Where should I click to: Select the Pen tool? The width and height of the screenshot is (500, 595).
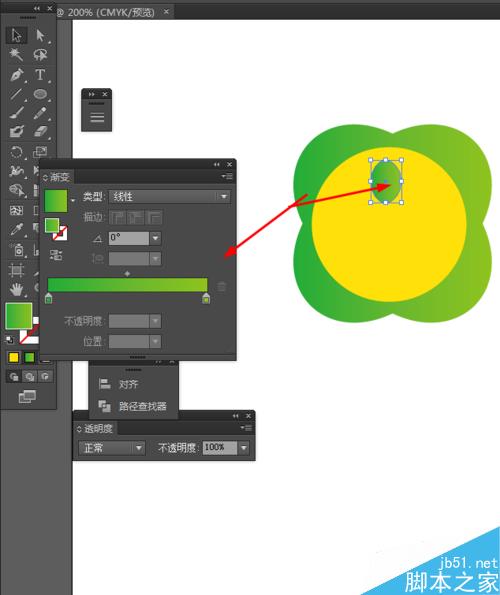(16, 75)
